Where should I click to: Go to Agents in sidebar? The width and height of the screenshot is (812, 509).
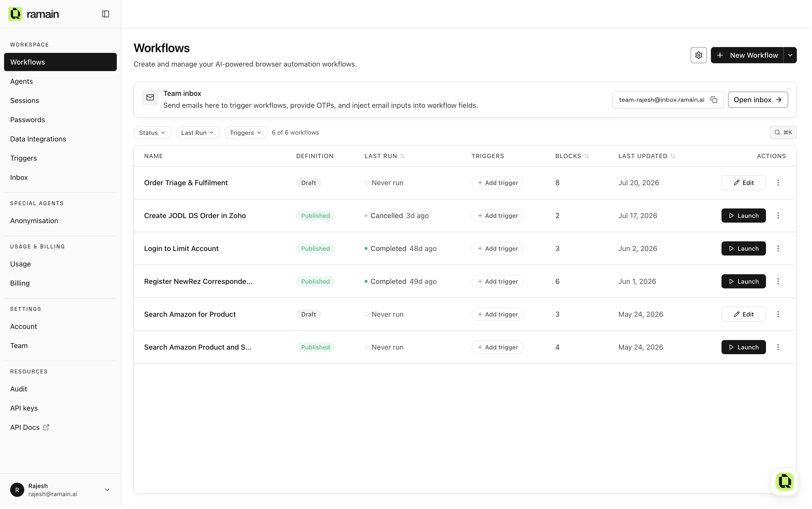pyautogui.click(x=61, y=81)
